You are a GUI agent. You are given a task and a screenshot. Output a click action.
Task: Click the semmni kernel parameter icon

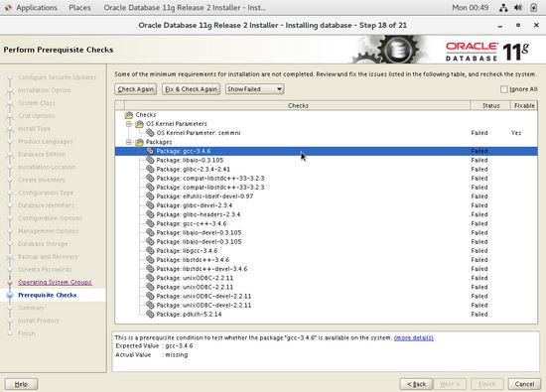click(150, 133)
